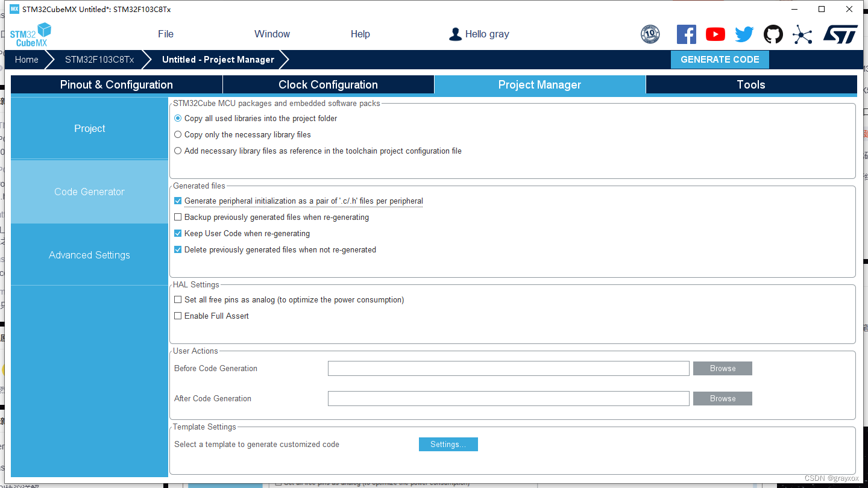The width and height of the screenshot is (868, 488).
Task: Open the File menu
Action: pyautogui.click(x=166, y=34)
